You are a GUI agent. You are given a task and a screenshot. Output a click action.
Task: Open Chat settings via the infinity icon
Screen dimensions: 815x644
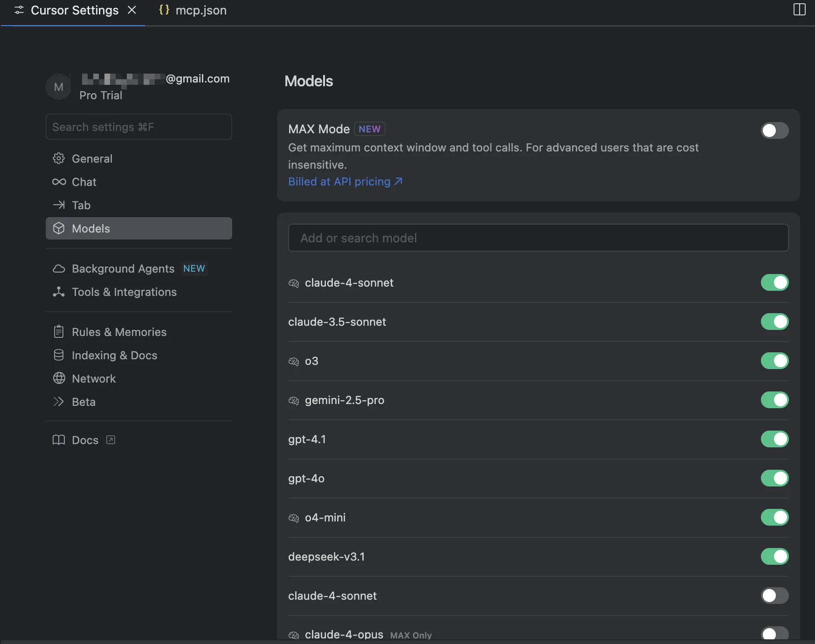click(59, 182)
